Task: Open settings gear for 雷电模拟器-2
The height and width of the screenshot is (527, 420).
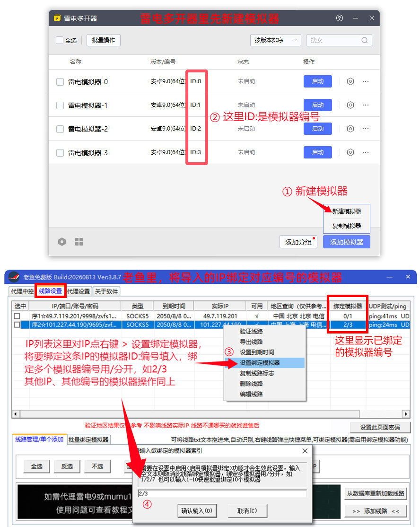Action: coord(350,128)
